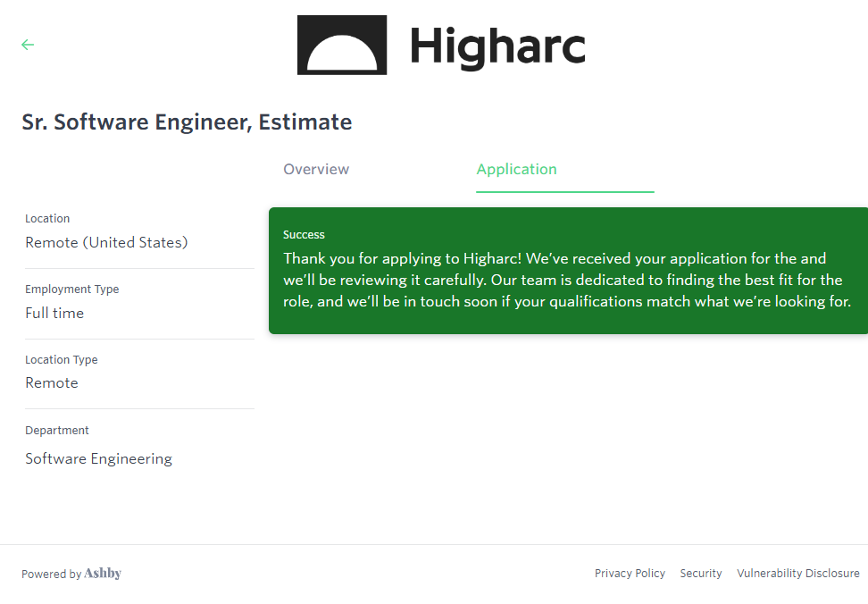The height and width of the screenshot is (604, 868).
Task: Click the 'Remote (United States)' location value
Action: 106,242
